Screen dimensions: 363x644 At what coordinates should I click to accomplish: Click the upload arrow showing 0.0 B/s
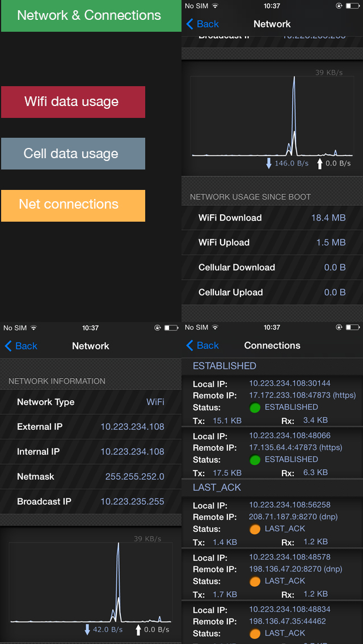(x=321, y=163)
